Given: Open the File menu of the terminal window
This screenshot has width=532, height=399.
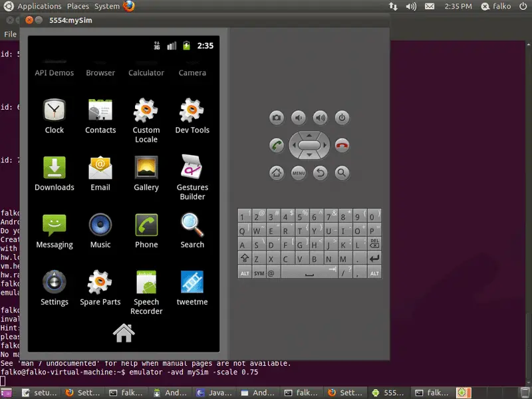Looking at the screenshot, I should (10, 35).
